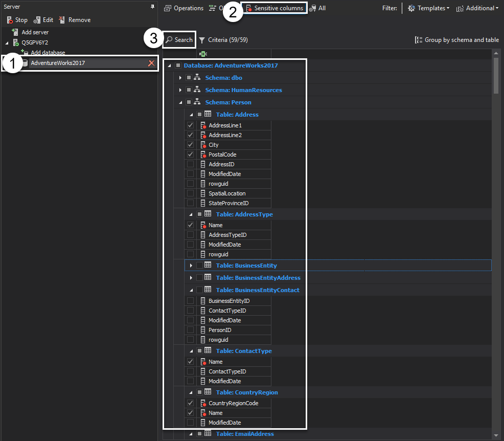The width and height of the screenshot is (504, 441).
Task: Switch to the Sensitive columns tab
Action: pos(274,8)
